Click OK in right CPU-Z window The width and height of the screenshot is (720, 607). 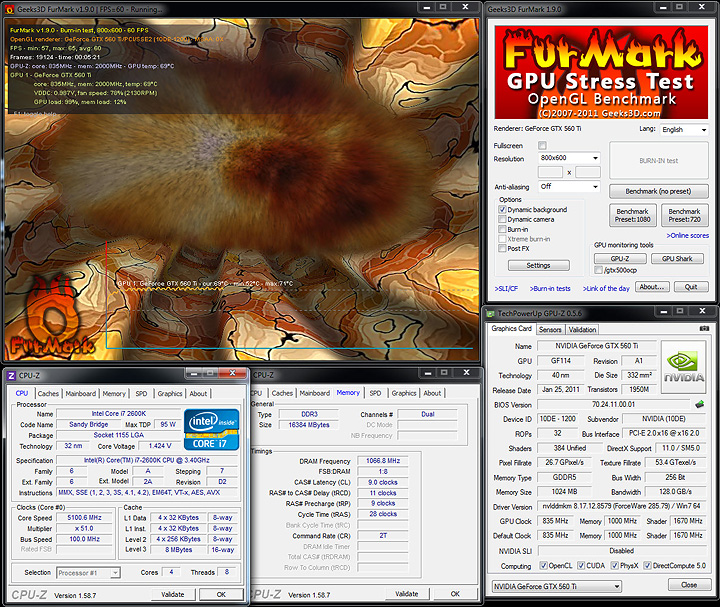coord(455,594)
